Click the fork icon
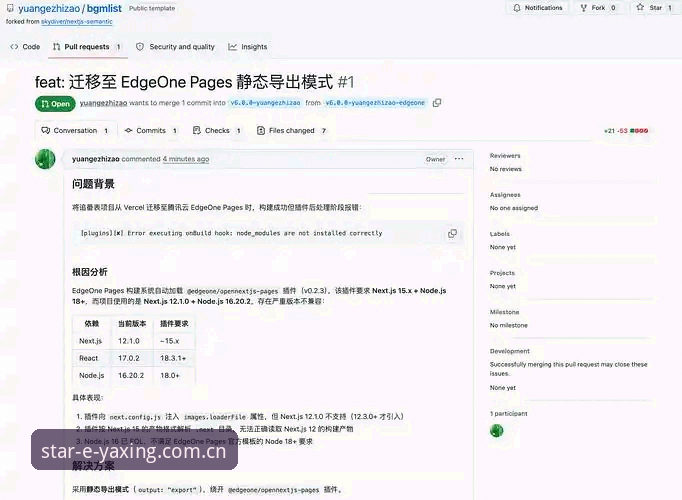Viewport: 682px width, 500px height. 584,8
